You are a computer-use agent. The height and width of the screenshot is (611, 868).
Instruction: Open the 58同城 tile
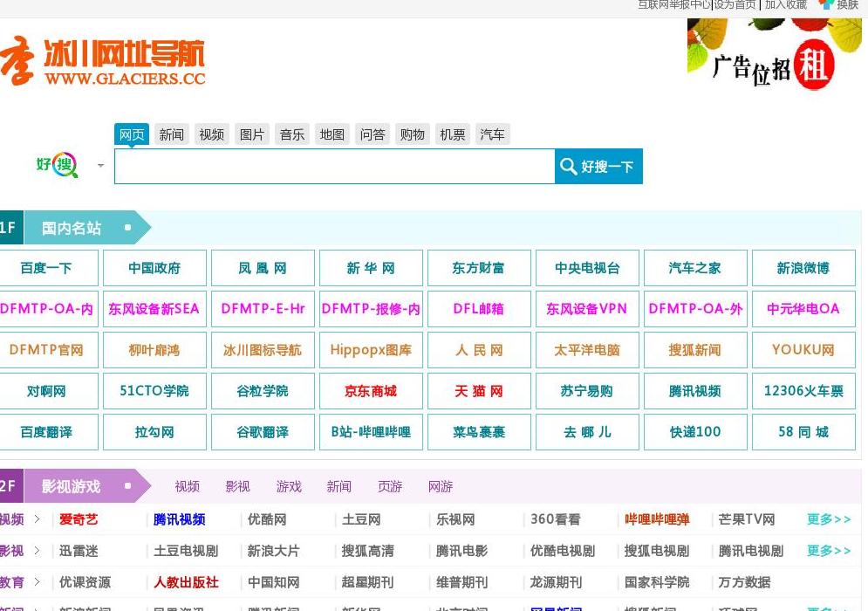click(803, 432)
